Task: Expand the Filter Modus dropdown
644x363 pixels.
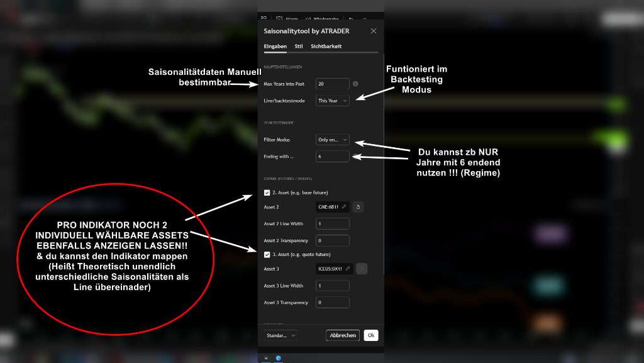Action: coord(332,140)
